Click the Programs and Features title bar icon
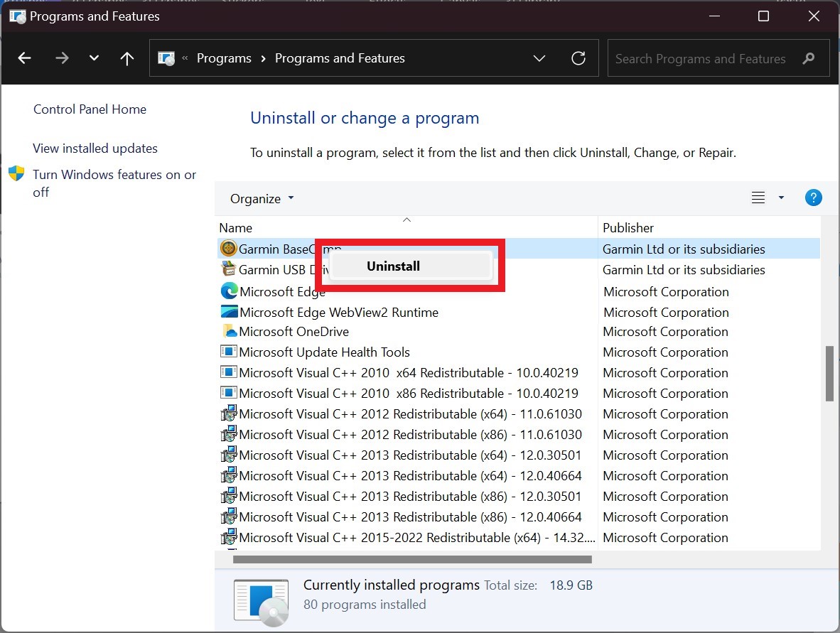Screen dimensions: 840x633 coord(17,16)
